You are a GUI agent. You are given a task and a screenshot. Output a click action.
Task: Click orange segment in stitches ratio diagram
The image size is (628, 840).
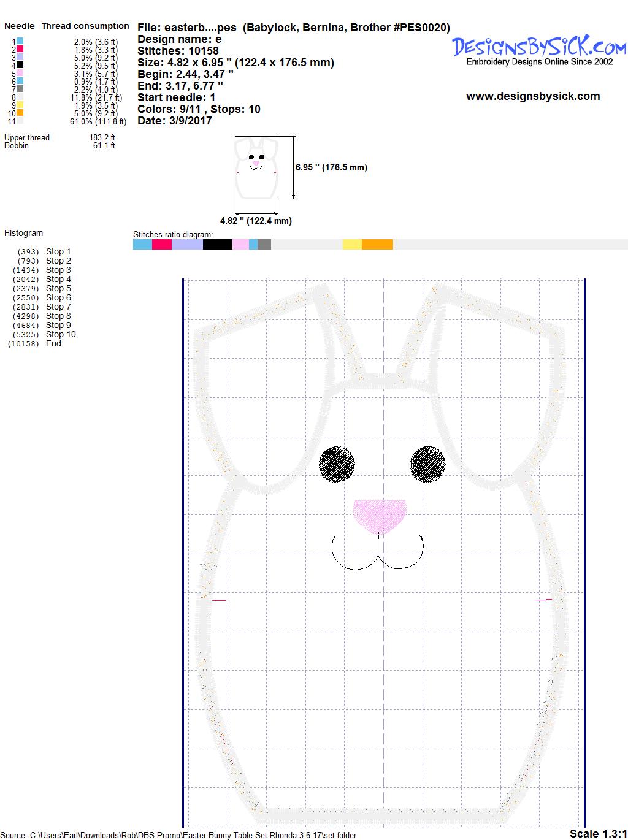(x=377, y=245)
